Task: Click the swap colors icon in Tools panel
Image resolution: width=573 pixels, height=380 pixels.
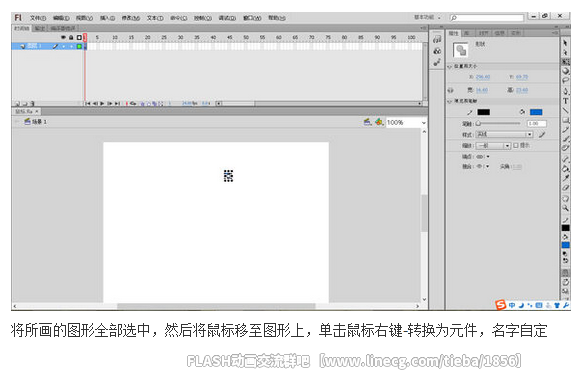Action: 566,261
